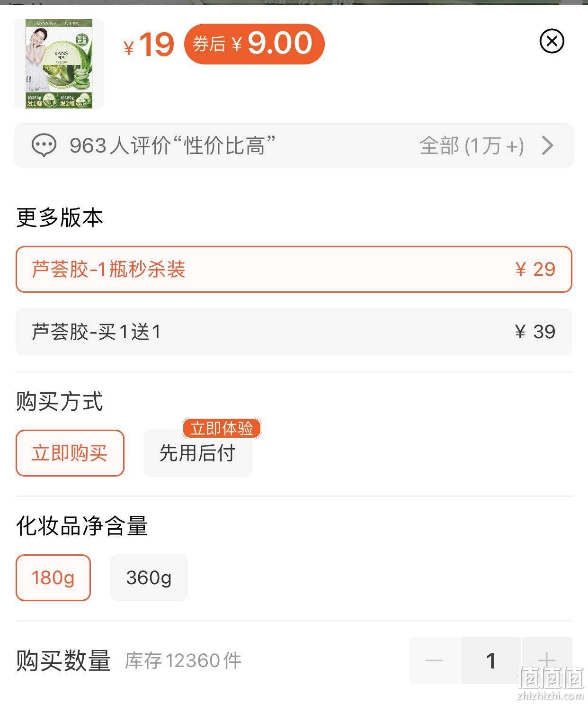The width and height of the screenshot is (588, 704).
Task: Select the 芦荟胶-1瓶秒杀装 version
Action: (294, 269)
